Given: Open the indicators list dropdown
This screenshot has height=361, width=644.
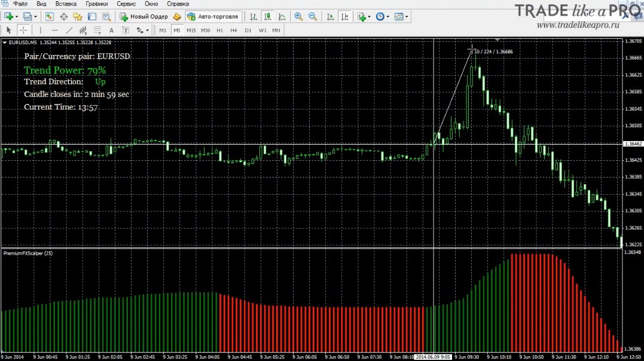Looking at the screenshot, I should (x=369, y=16).
